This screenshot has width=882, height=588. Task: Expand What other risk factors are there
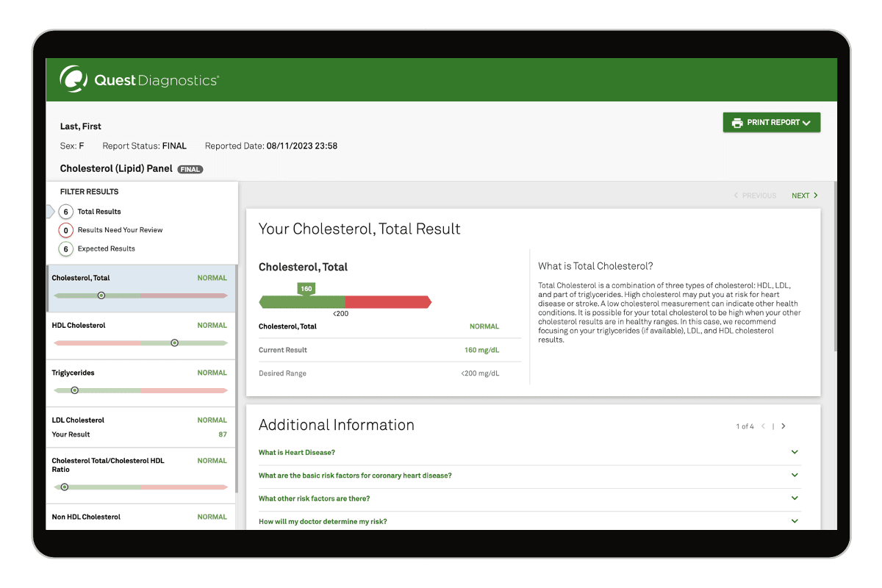529,498
